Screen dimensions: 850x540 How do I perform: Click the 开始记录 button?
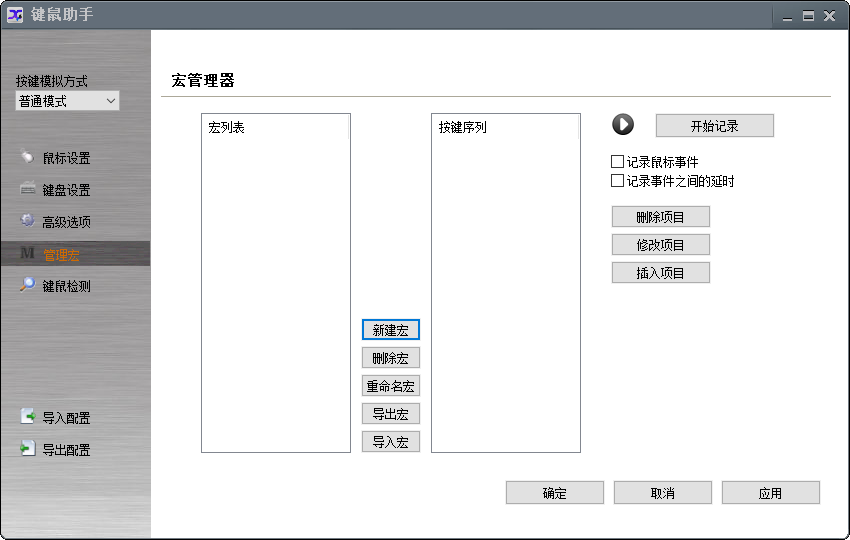pos(714,126)
